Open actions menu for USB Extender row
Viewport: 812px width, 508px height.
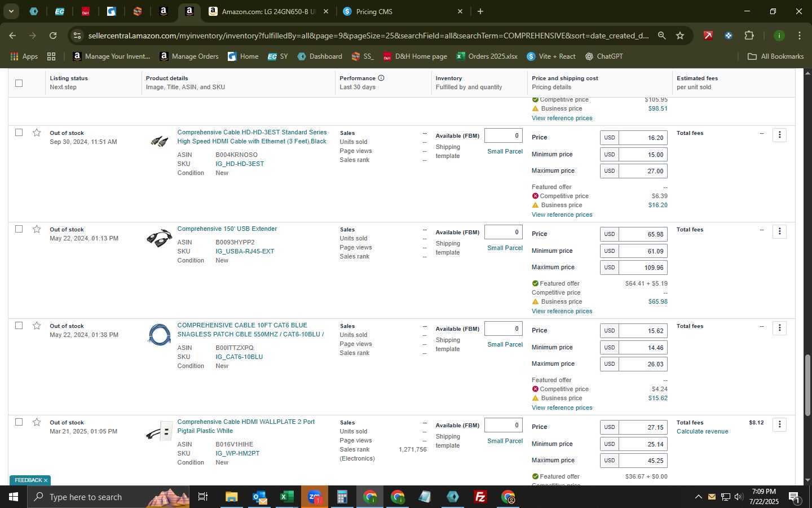779,231
